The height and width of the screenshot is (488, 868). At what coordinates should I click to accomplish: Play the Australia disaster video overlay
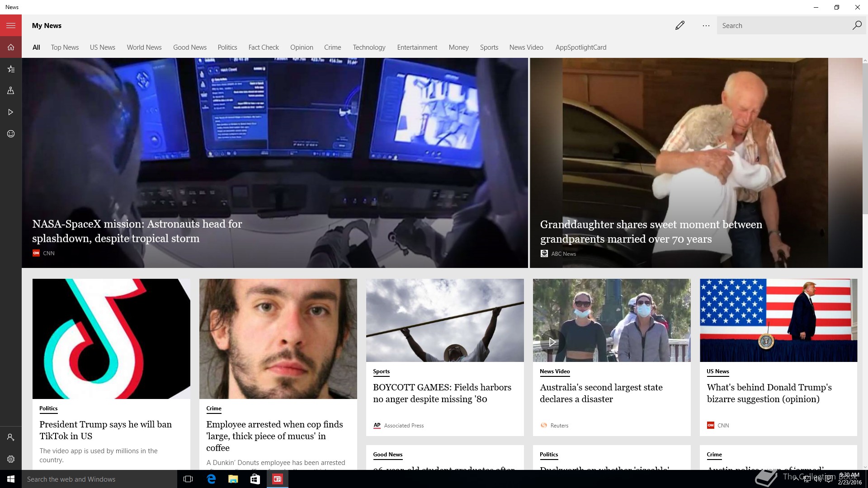point(552,342)
